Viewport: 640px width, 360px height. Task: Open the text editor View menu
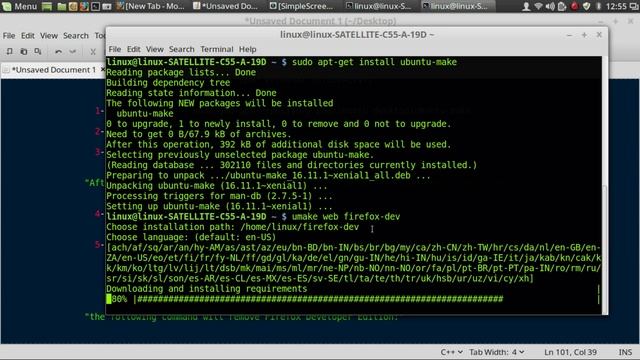(49, 36)
